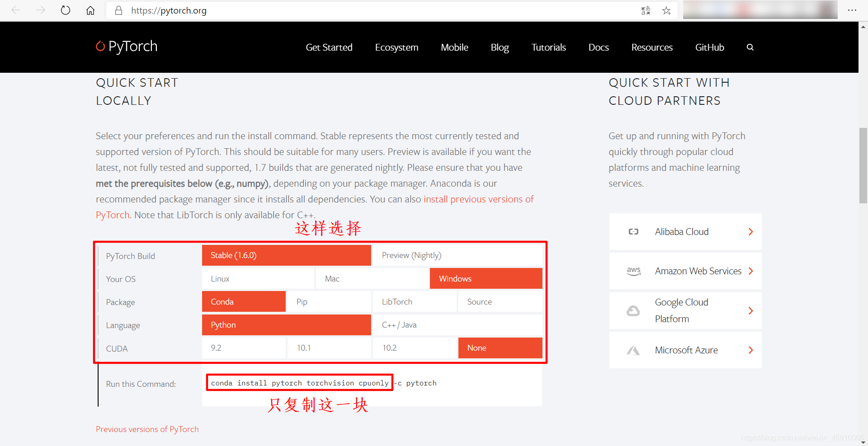Screen dimensions: 868x446
Task: Select CUDA None option
Action: [x=500, y=348]
